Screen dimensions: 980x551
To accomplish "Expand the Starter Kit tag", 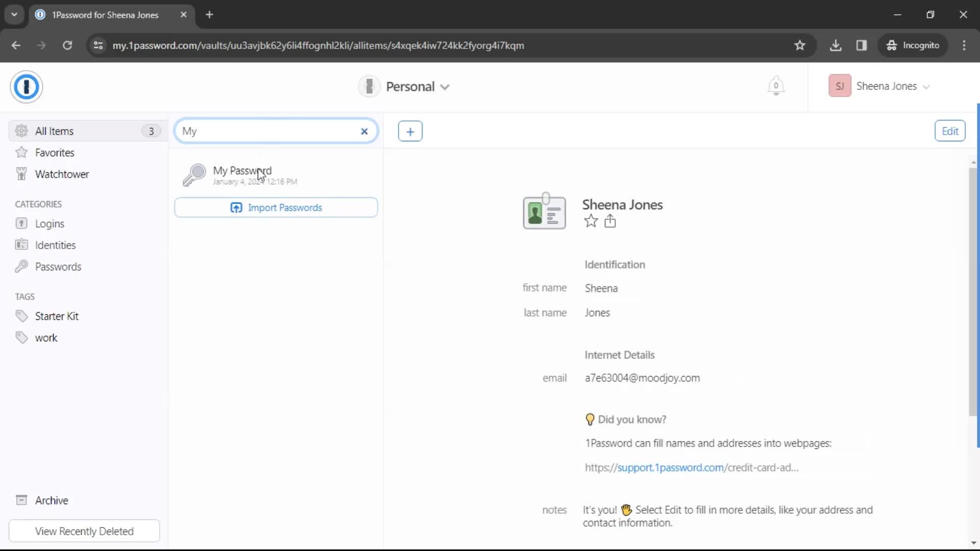I will pyautogui.click(x=57, y=316).
